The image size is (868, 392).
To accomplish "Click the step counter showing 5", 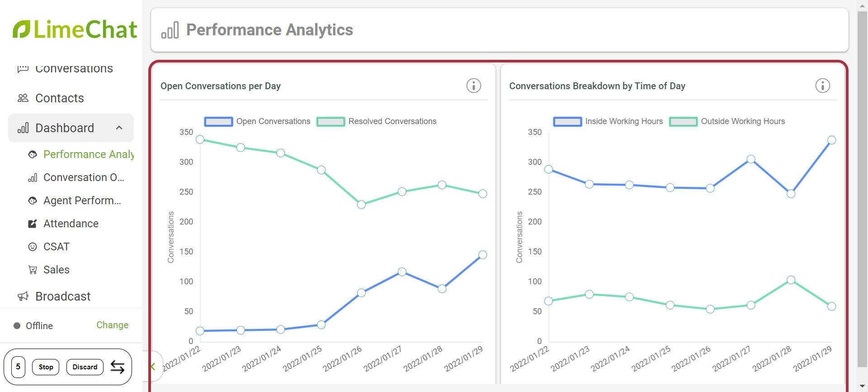I will click(x=18, y=367).
